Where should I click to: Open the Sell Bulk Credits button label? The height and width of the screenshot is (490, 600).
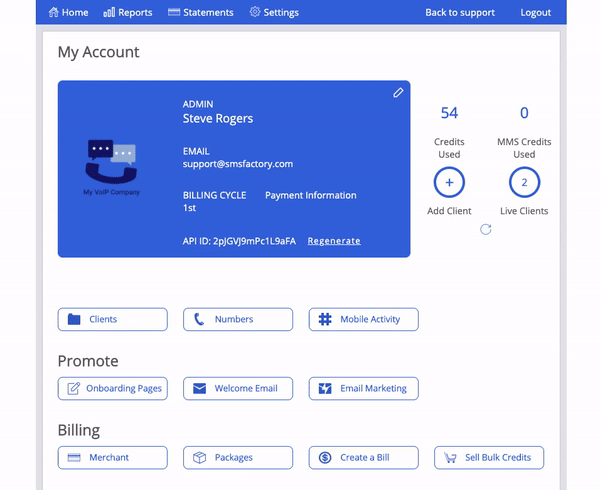498,457
